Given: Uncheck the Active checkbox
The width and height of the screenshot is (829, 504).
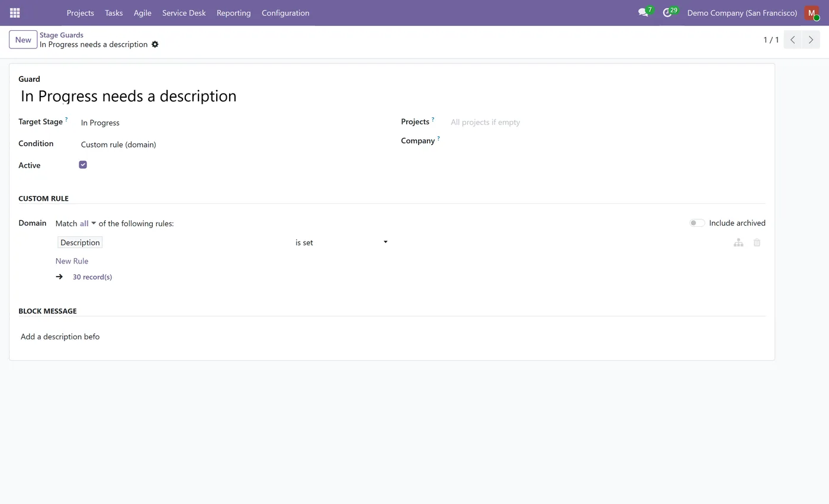Looking at the screenshot, I should pyautogui.click(x=83, y=165).
